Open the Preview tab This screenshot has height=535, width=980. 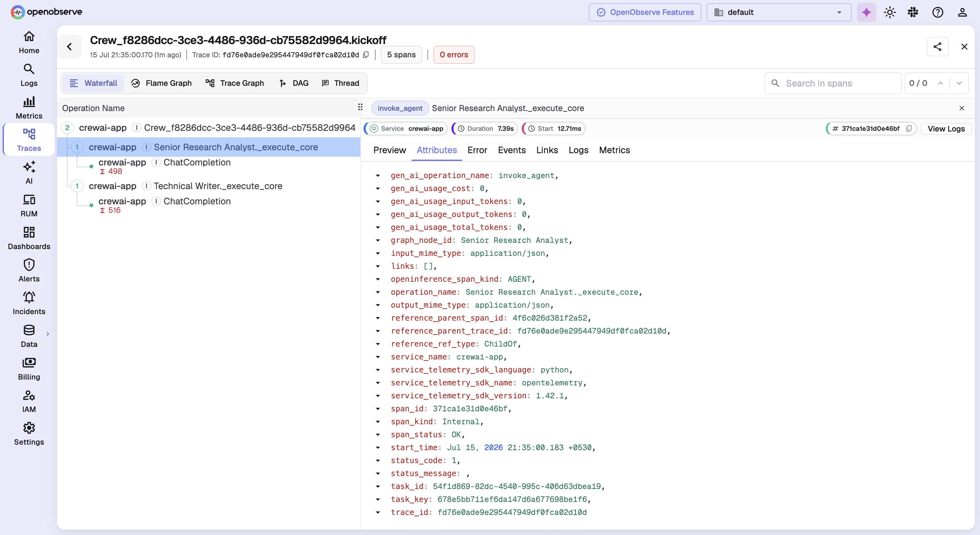[390, 150]
